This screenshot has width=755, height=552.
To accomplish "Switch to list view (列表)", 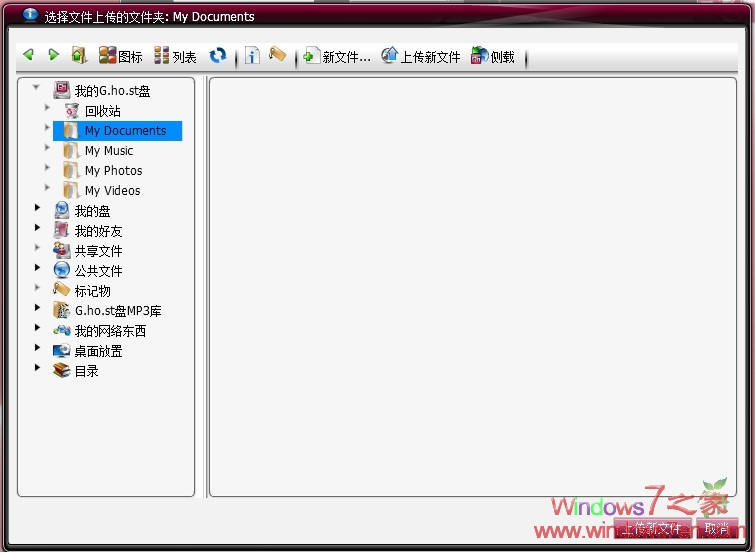I will (x=174, y=57).
